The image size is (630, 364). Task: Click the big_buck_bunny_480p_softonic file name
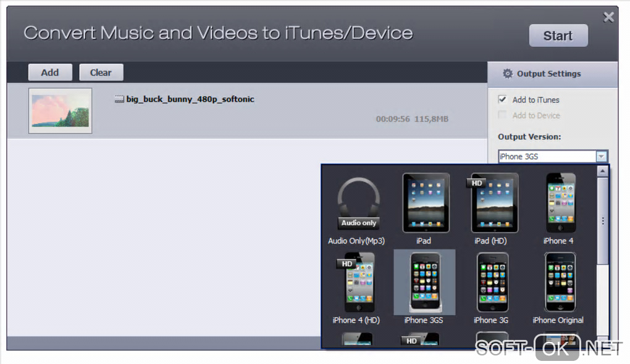tap(190, 99)
